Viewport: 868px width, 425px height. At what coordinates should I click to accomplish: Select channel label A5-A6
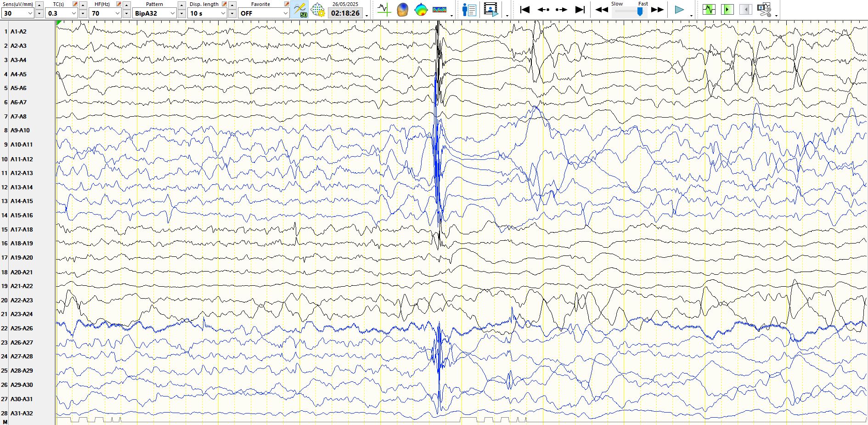tap(18, 88)
